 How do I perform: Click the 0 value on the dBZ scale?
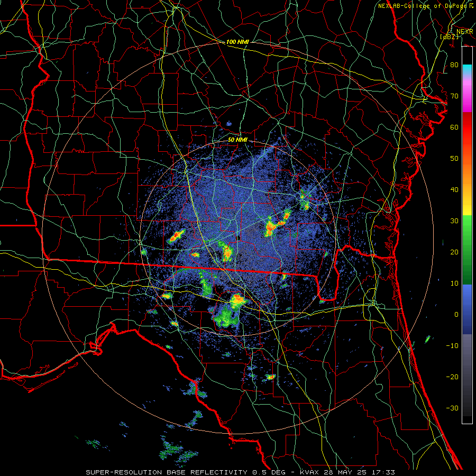click(456, 315)
